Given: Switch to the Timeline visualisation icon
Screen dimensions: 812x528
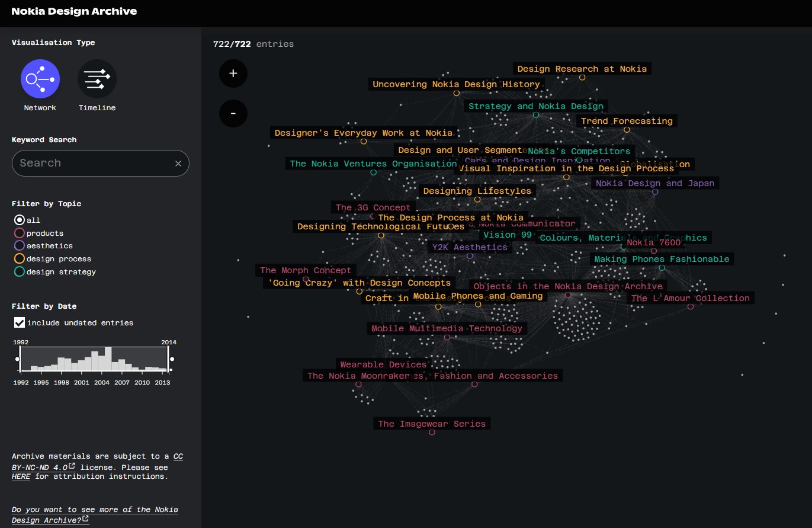Looking at the screenshot, I should 97,79.
